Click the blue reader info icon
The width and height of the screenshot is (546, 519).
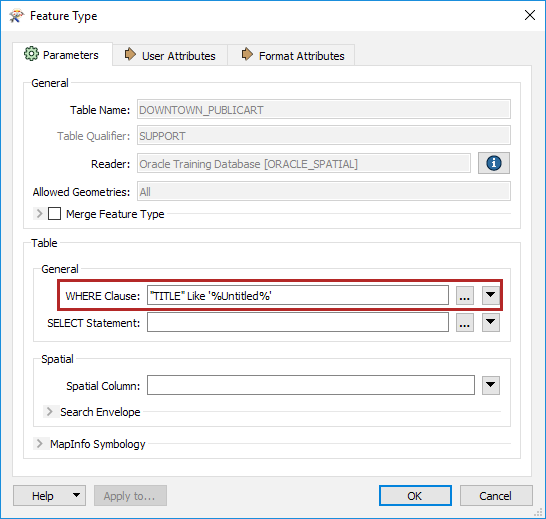493,163
